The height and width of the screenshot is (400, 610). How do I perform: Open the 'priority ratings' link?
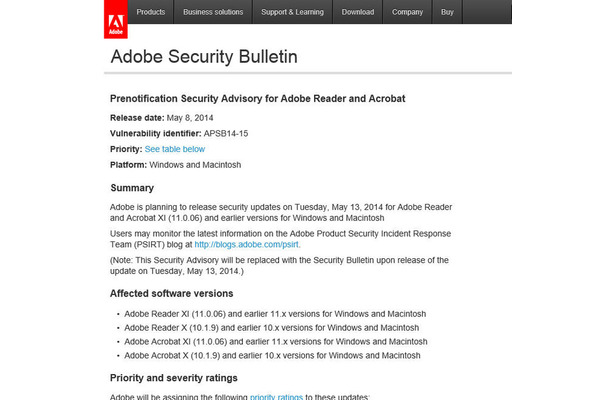[x=276, y=396]
